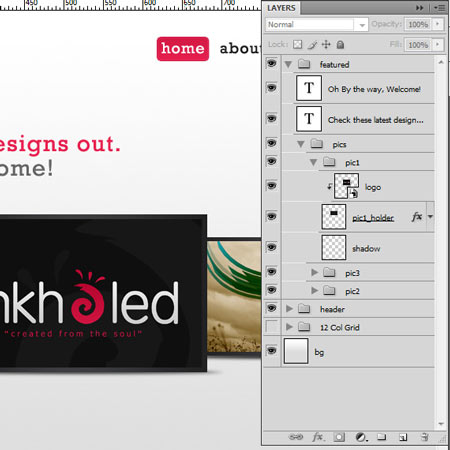The image size is (450, 450).
Task: Open the Opacity slider arrow
Action: tap(438, 24)
